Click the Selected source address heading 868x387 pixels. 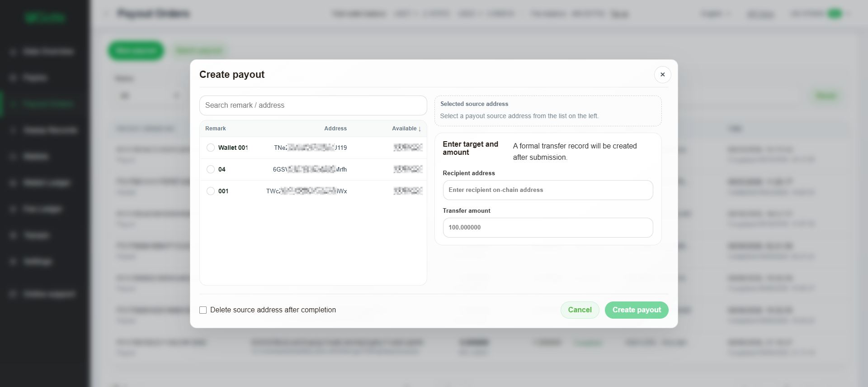point(474,104)
